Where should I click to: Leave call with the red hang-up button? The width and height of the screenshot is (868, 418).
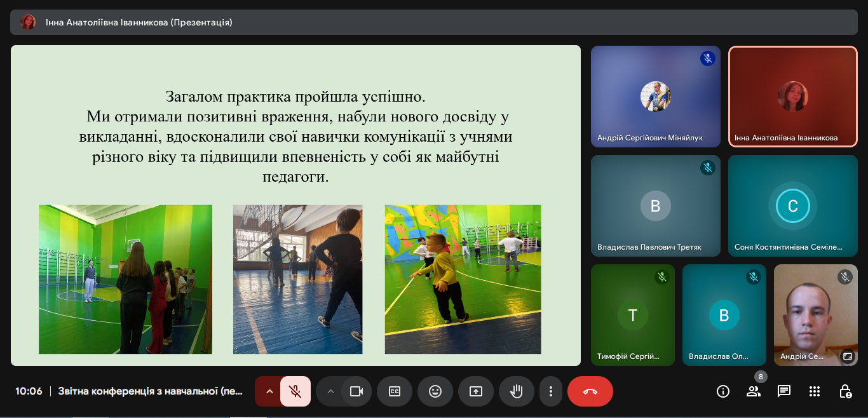pos(590,391)
